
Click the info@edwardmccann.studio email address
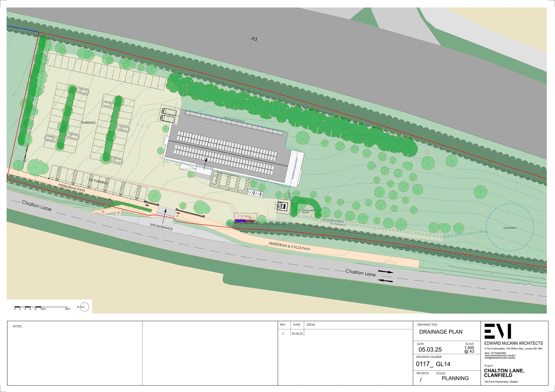[500, 358]
